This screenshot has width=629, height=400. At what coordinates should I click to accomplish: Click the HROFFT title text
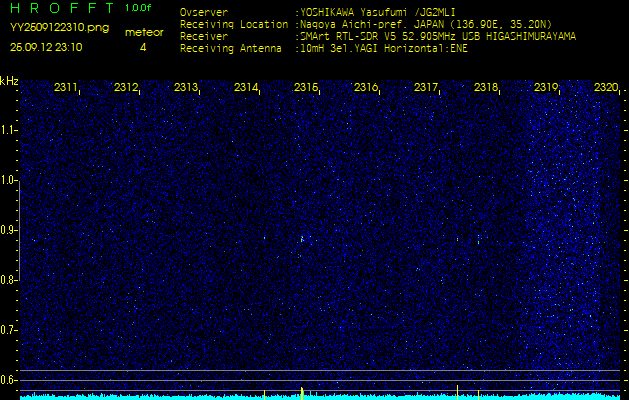(x=60, y=8)
